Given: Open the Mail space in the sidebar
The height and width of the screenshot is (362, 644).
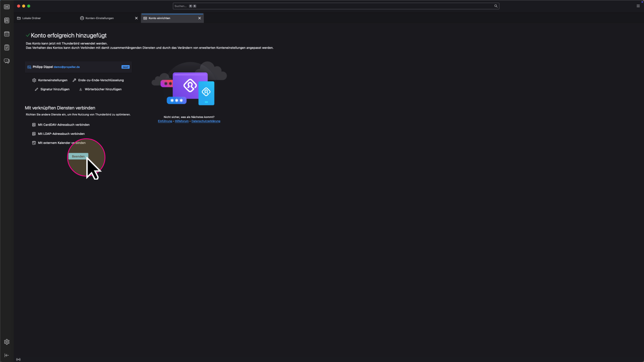Looking at the screenshot, I should point(7,7).
